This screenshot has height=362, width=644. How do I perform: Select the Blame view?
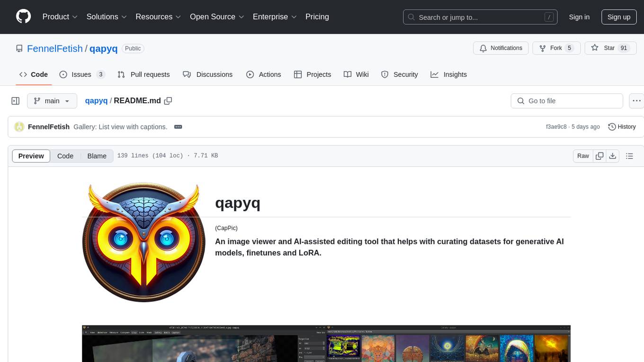97,156
